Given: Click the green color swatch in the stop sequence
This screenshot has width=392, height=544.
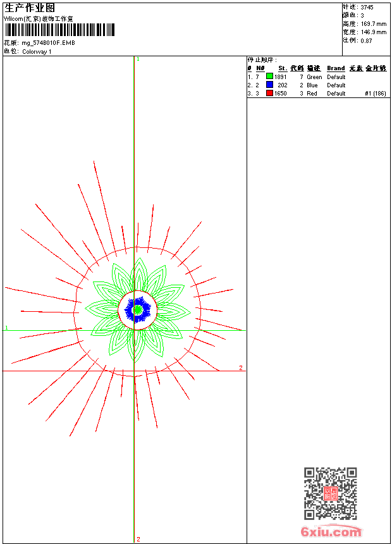Looking at the screenshot, I should tap(269, 77).
